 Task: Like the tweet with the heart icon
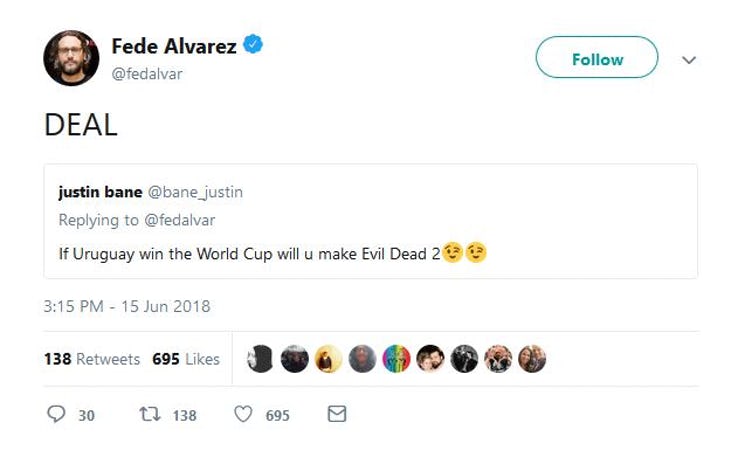[x=243, y=414]
